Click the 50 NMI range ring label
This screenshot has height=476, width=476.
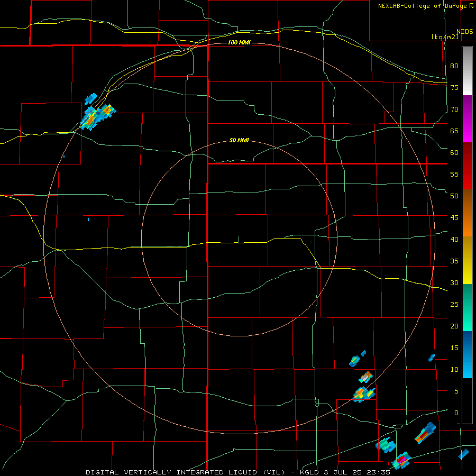tap(239, 140)
